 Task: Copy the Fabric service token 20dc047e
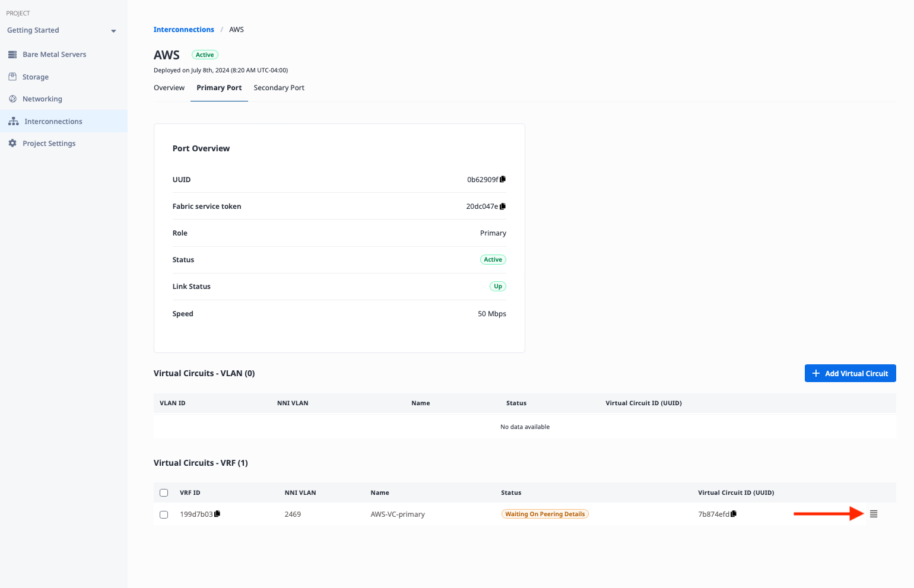coord(503,206)
